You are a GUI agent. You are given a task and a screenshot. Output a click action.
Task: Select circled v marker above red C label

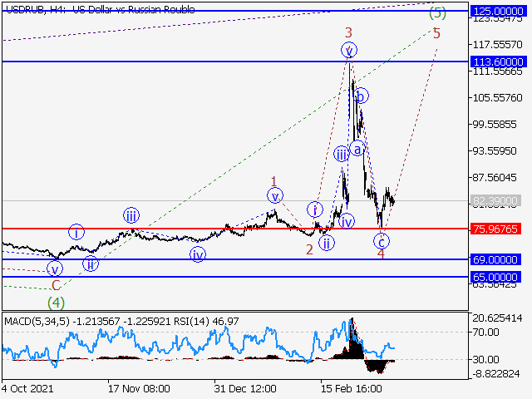(55, 269)
